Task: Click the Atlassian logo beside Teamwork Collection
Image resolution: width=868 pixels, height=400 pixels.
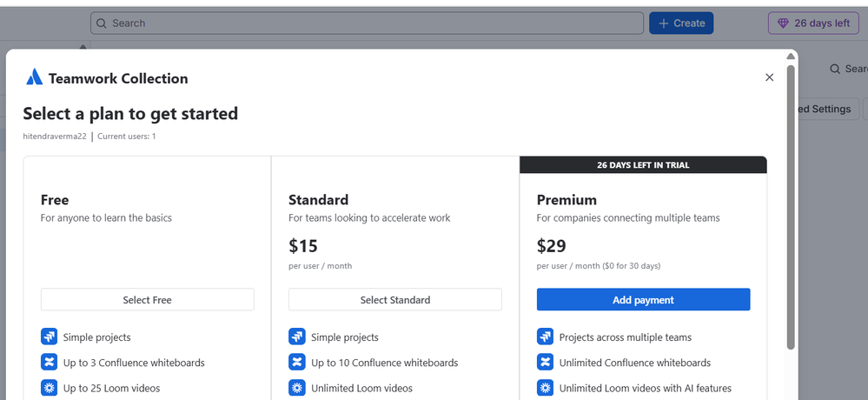Action: 35,77
